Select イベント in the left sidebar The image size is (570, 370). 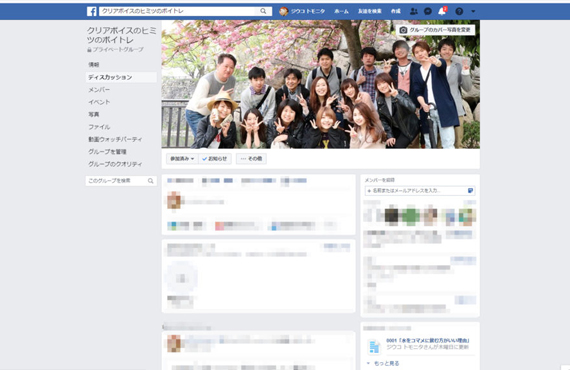[99, 102]
